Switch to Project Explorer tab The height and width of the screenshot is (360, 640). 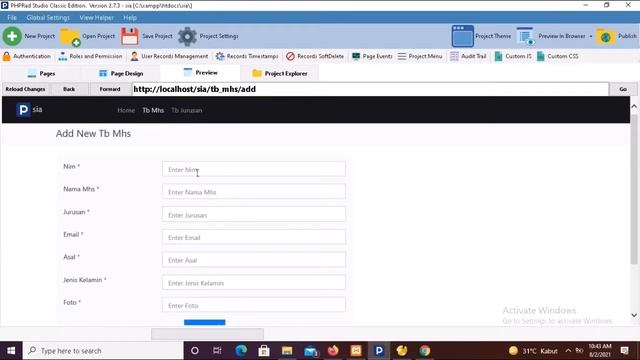click(x=280, y=73)
